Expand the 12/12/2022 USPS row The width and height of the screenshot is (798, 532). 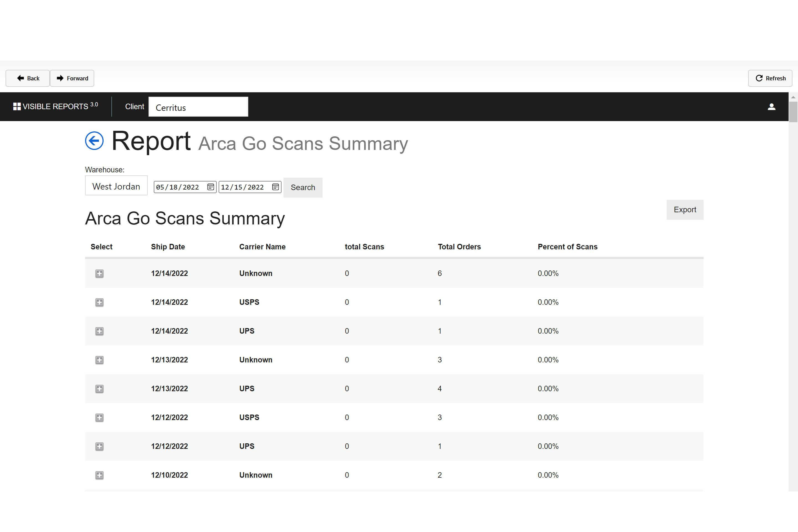[99, 418]
